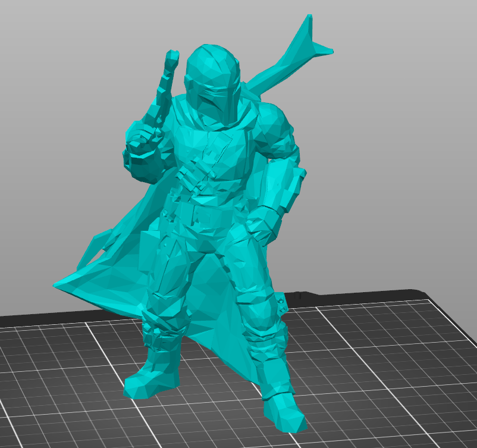Viewport: 477px width, 448px height.
Task: Click the rifle stock tip above the helmet
Action: pos(309,27)
